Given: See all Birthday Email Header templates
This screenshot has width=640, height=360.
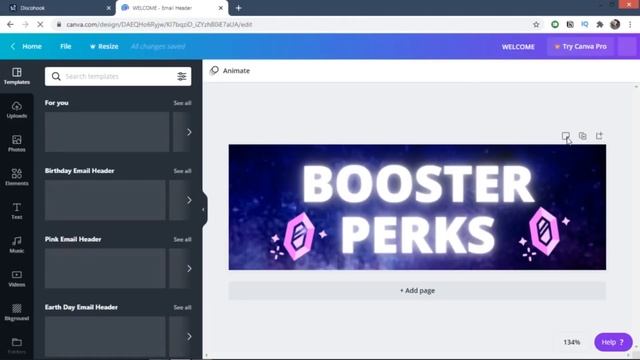Looking at the screenshot, I should pyautogui.click(x=182, y=171).
